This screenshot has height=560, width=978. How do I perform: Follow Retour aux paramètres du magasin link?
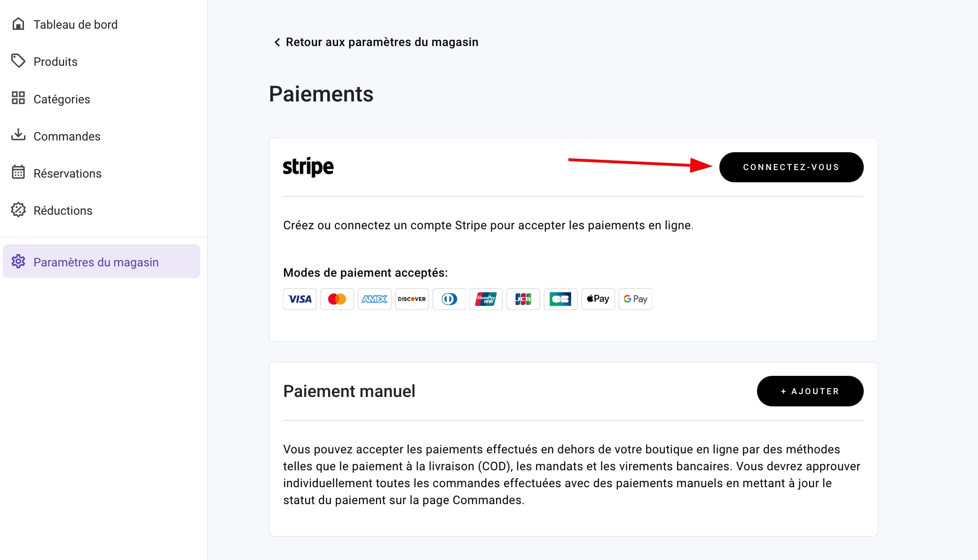382,42
